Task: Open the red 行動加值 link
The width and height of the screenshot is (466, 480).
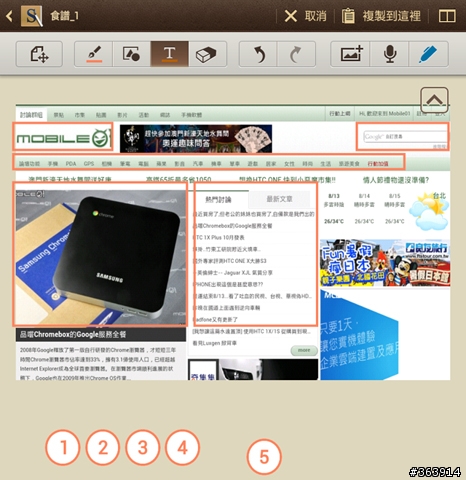Action: coord(378,164)
